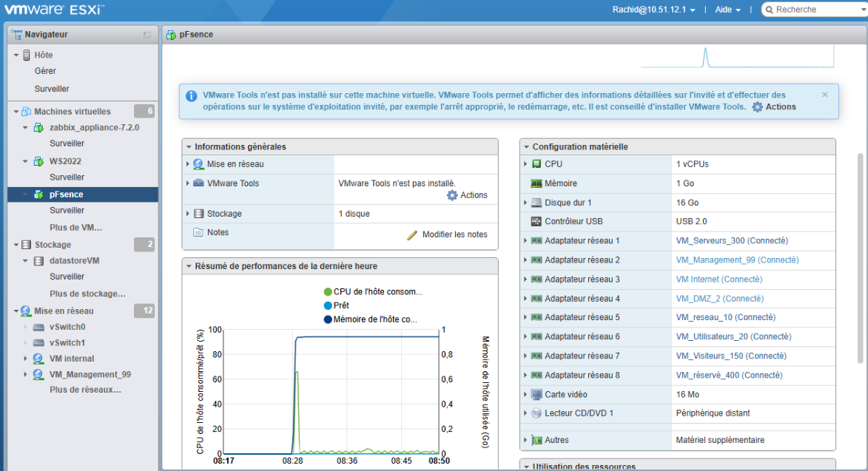Select Surveiller under pFsence
The width and height of the screenshot is (868, 471).
click(67, 211)
